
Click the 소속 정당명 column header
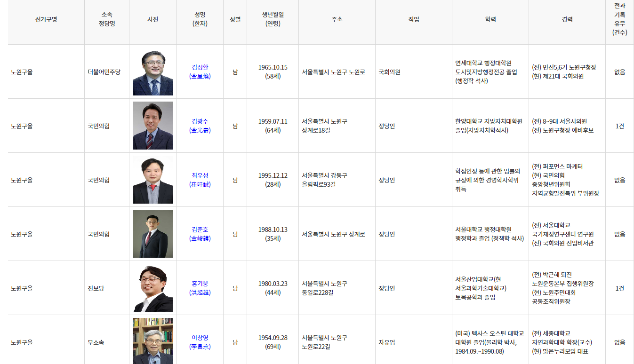click(107, 19)
